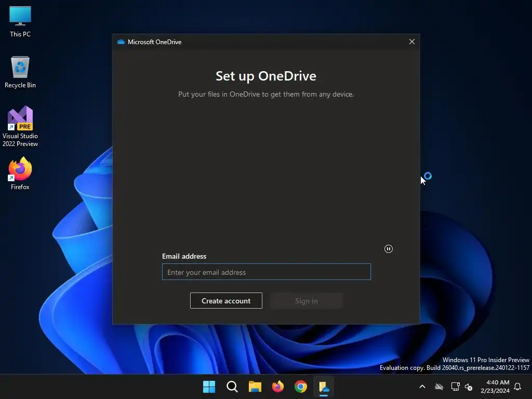
Task: Click the Sign in button
Action: (x=307, y=301)
